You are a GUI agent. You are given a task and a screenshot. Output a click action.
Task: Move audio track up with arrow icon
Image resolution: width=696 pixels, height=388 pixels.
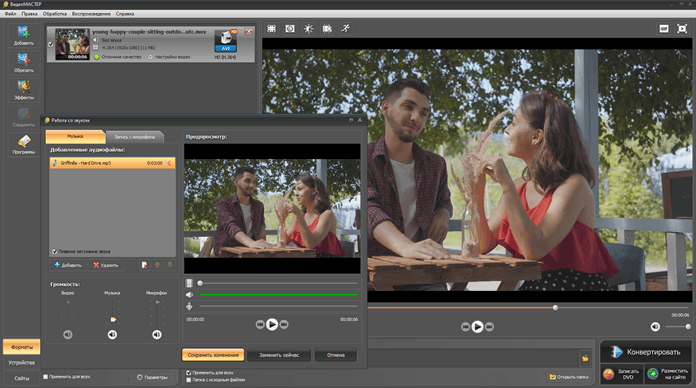coord(157,265)
